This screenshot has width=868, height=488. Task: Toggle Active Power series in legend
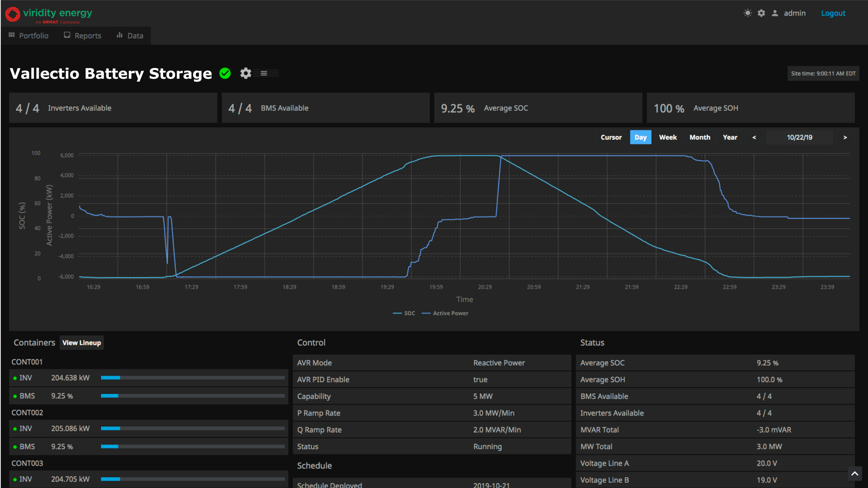[445, 313]
